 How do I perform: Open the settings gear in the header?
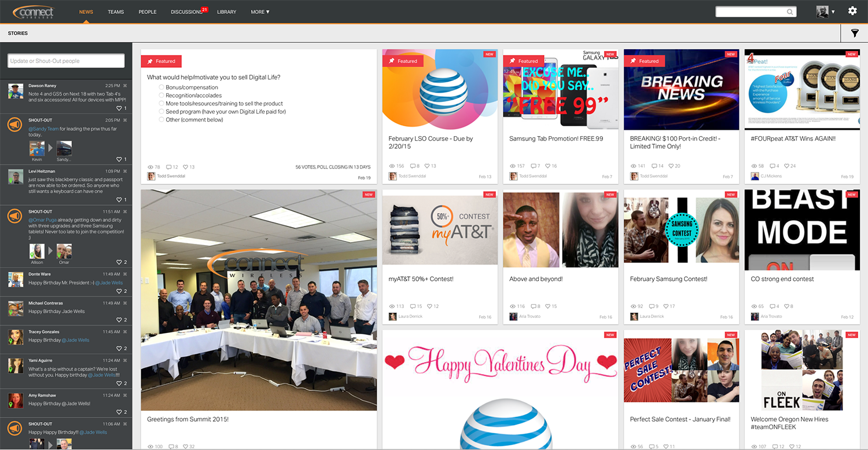pyautogui.click(x=852, y=11)
